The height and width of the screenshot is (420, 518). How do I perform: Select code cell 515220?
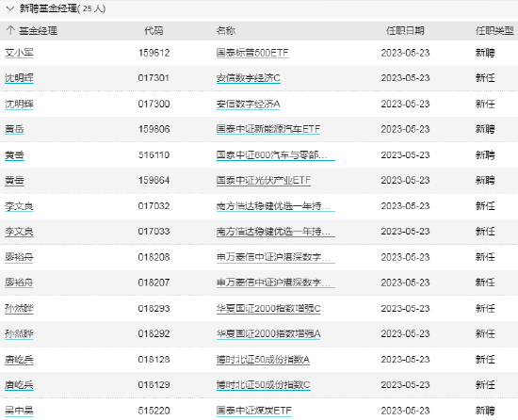pyautogui.click(x=154, y=411)
